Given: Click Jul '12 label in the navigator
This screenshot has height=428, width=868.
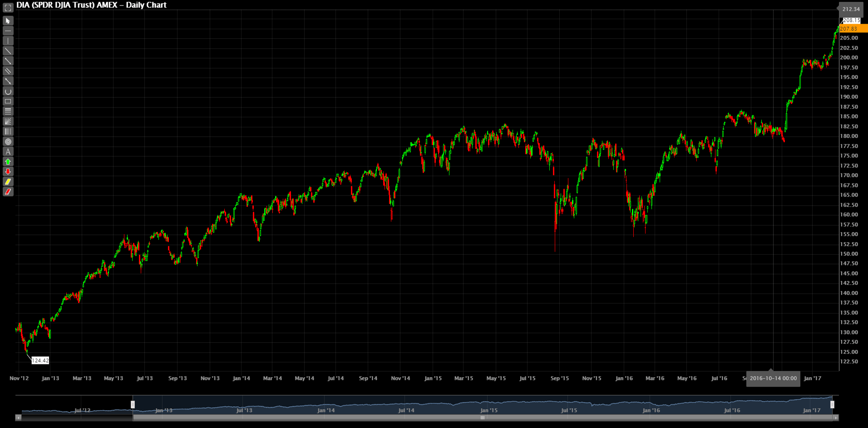Looking at the screenshot, I should [82, 410].
